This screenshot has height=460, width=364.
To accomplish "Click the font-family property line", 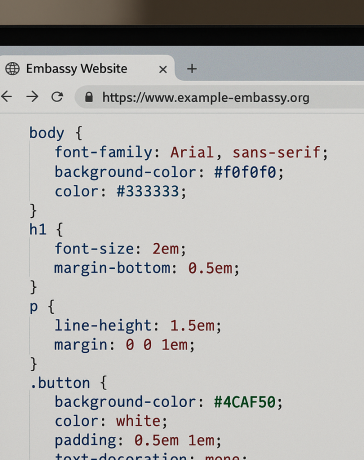I will click(x=191, y=153).
